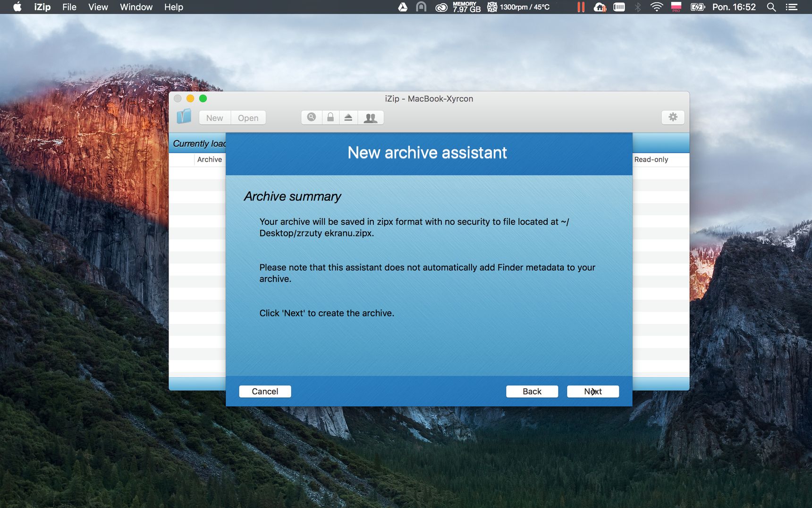Screen dimensions: 812x508
Task: Open the Wi-Fi menu bar icon
Action: click(x=657, y=7)
